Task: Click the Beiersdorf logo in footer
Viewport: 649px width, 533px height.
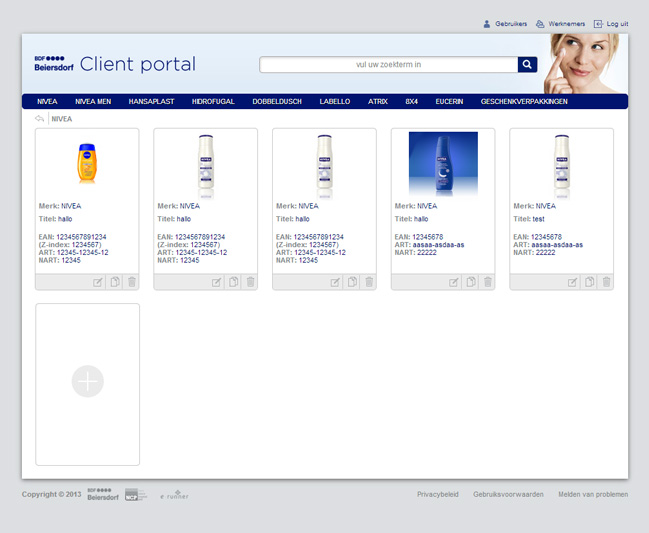Action: point(103,494)
